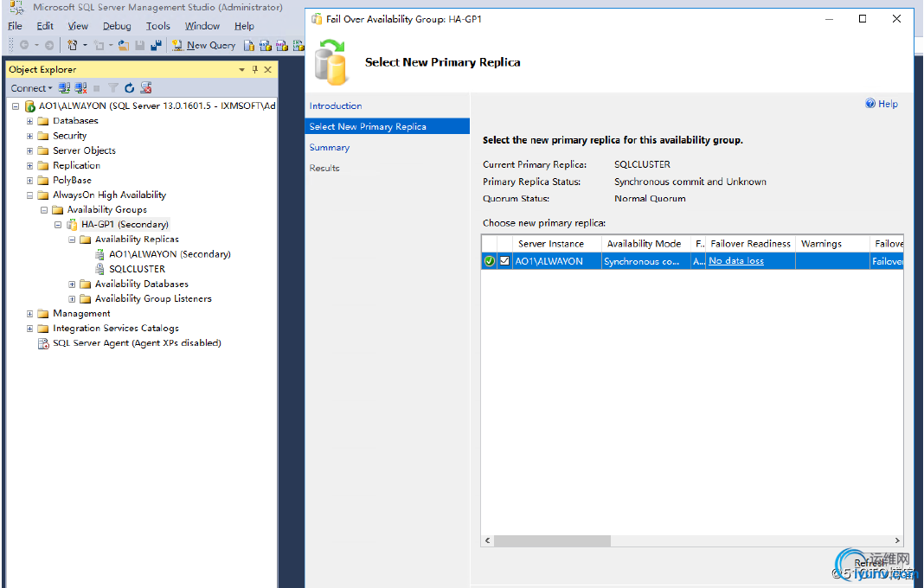Click the Navigate Forward toolbar icon
Viewport: 924px width, 588px height.
click(x=49, y=45)
